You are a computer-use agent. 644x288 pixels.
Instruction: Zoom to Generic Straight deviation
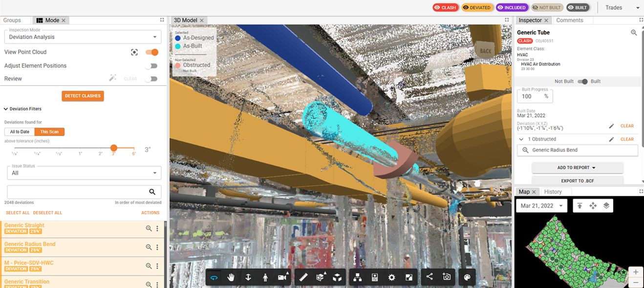(149, 228)
